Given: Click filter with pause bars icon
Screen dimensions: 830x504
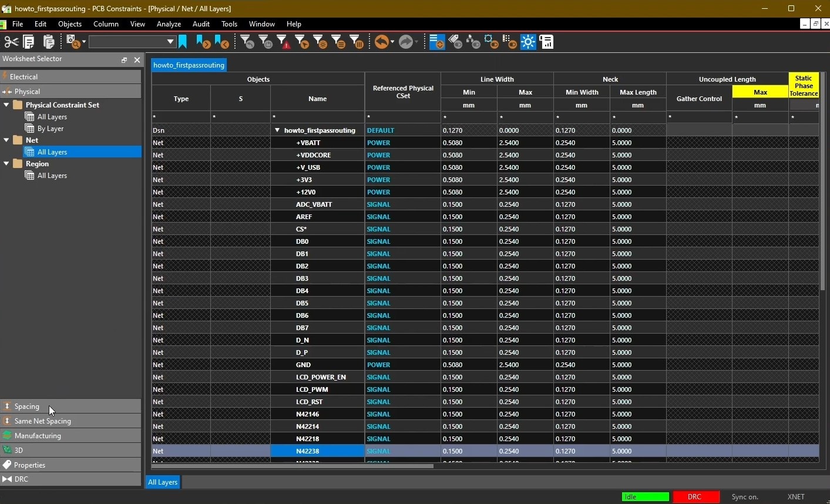Looking at the screenshot, I should point(357,42).
